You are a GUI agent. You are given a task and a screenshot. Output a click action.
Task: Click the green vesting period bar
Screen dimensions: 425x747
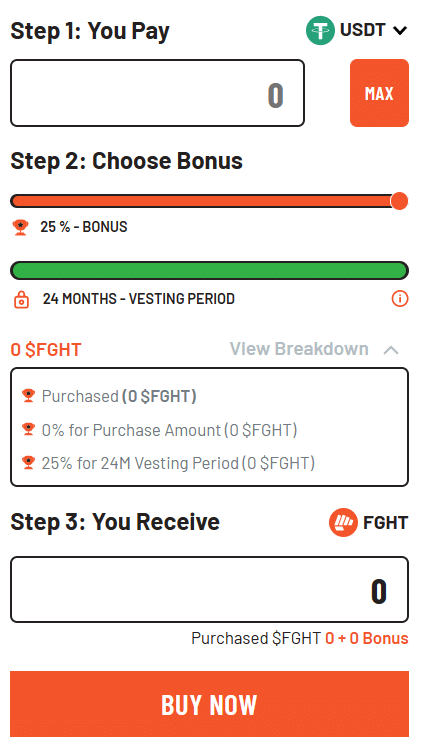[209, 271]
